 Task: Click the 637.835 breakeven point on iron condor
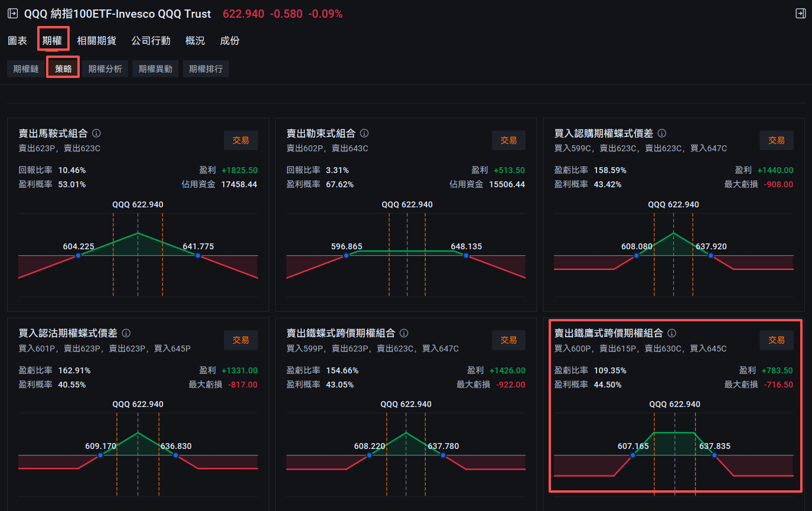click(x=715, y=455)
